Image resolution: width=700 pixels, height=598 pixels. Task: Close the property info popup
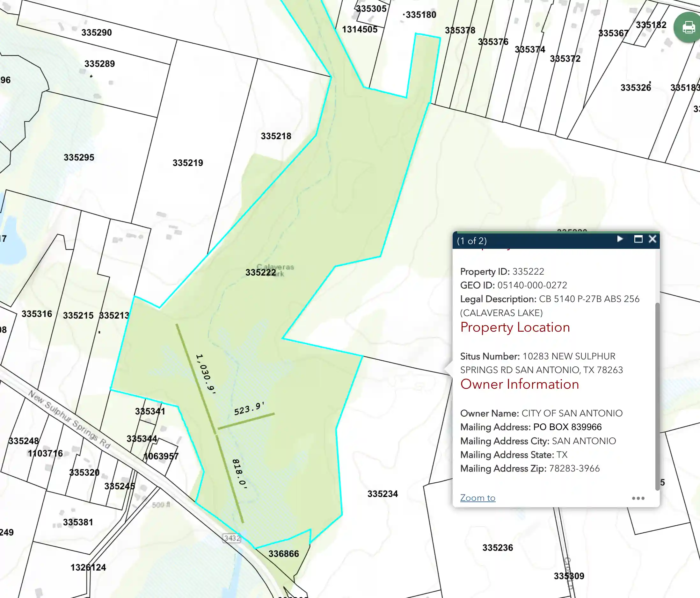click(x=653, y=239)
